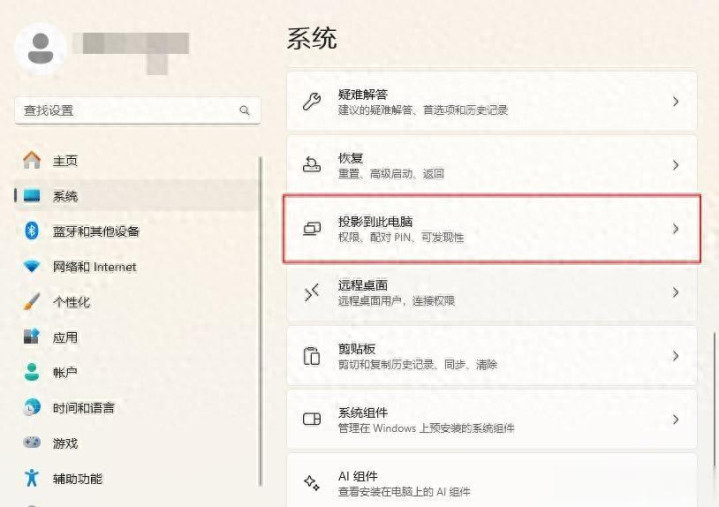
Task: Expand the 疑难解答 chevron arrow
Action: (676, 101)
